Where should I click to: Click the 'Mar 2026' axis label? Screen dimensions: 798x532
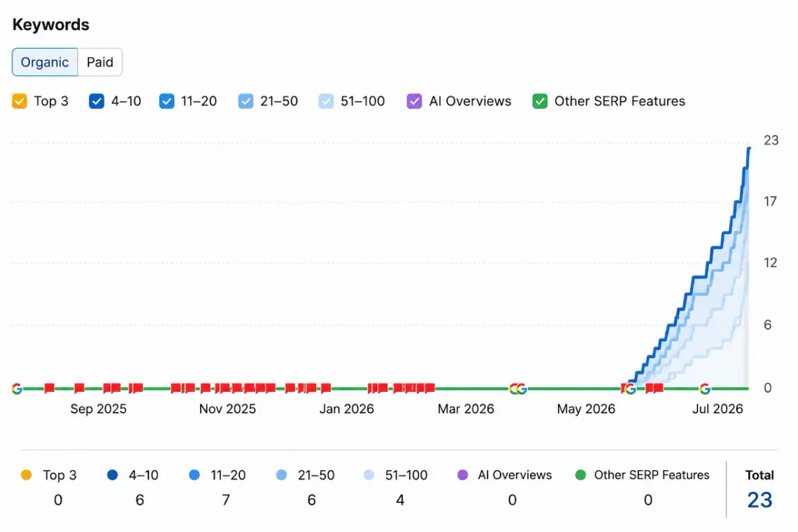[x=465, y=410]
